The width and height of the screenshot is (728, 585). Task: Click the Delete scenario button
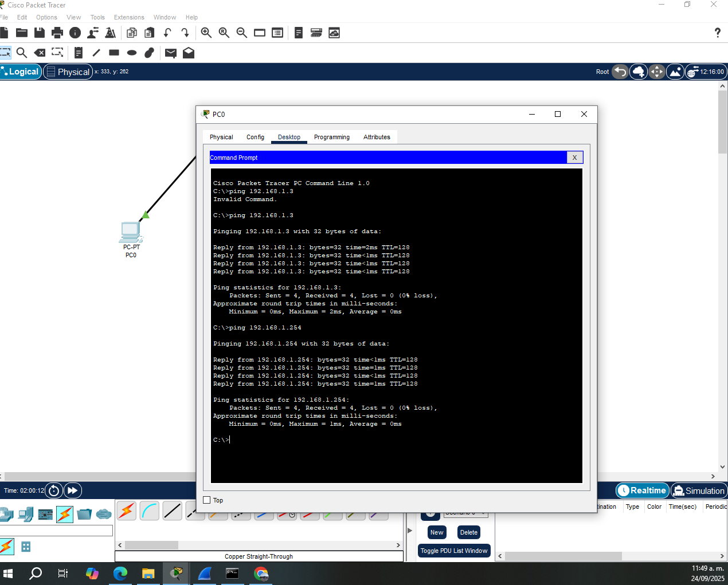pyautogui.click(x=468, y=532)
